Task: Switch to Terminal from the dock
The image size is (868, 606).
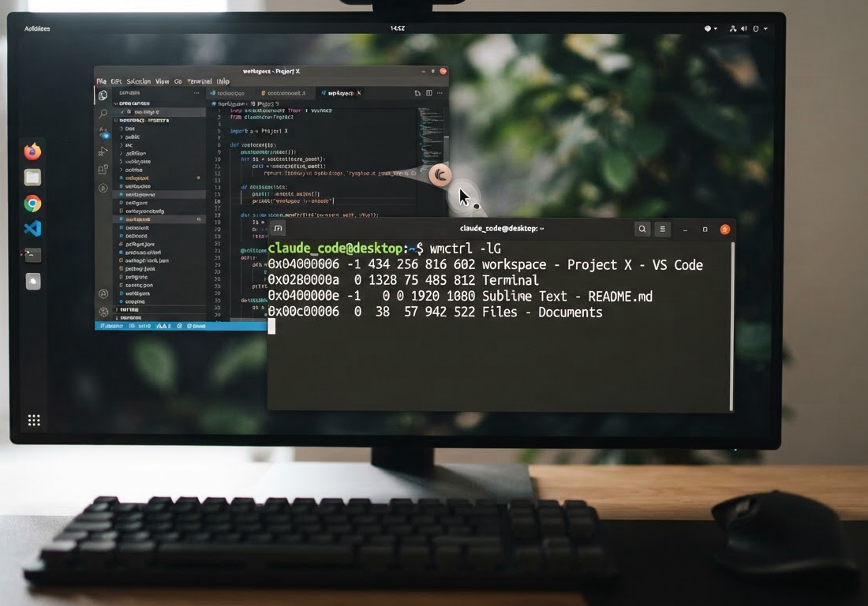Action: point(32,255)
